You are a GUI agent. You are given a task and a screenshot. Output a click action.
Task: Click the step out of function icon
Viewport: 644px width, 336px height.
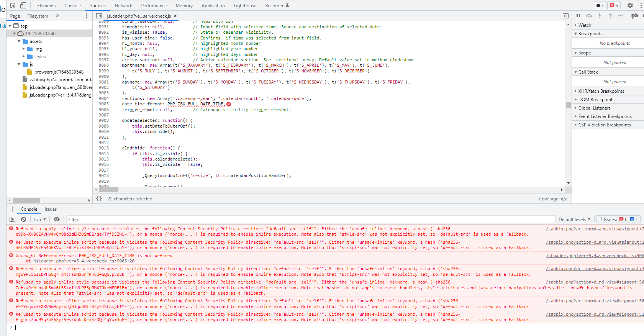[x=610, y=16]
